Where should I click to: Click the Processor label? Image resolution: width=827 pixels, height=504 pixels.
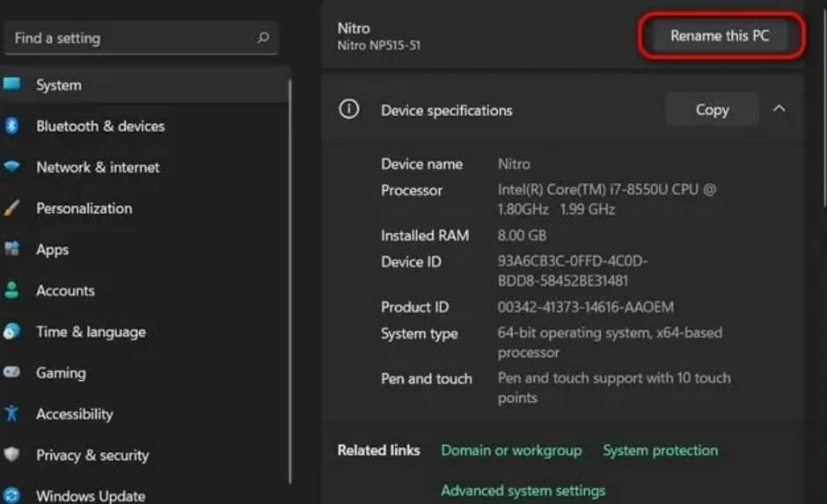[x=412, y=190]
